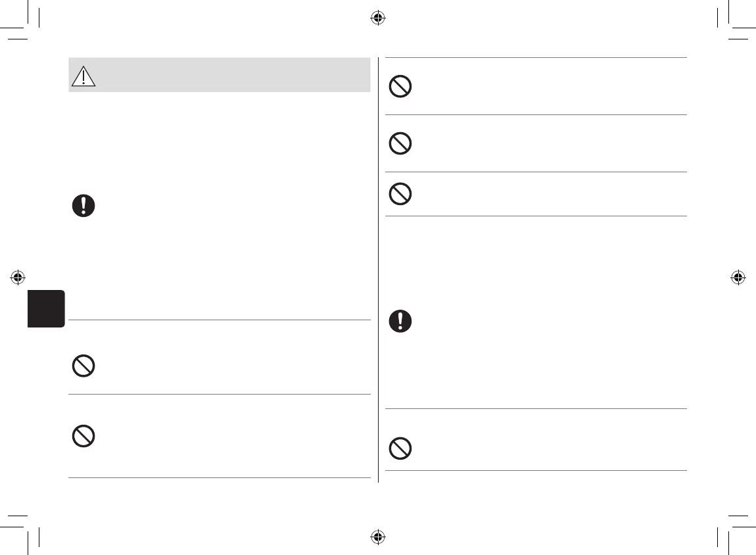Select the bottom prohibition icon in right column
The height and width of the screenshot is (555, 756).
coord(400,448)
